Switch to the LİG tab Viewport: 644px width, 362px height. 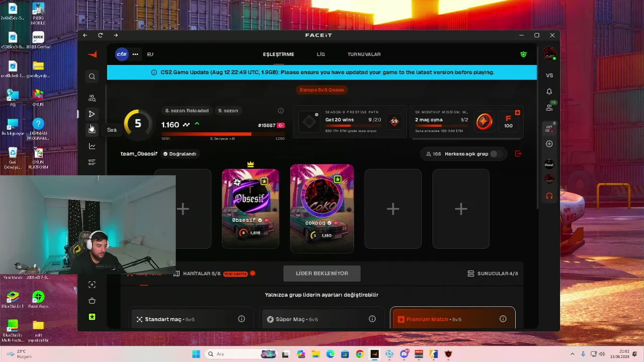(x=320, y=54)
